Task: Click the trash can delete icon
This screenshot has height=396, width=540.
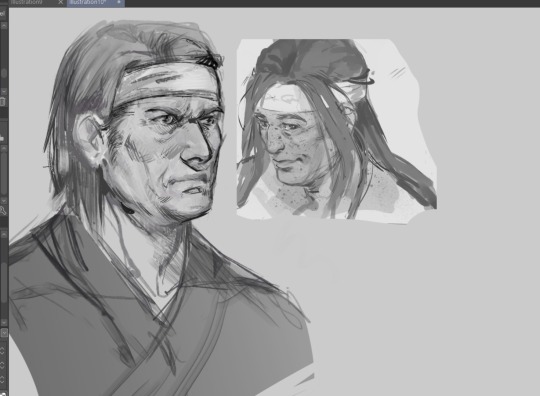Action: (3, 101)
